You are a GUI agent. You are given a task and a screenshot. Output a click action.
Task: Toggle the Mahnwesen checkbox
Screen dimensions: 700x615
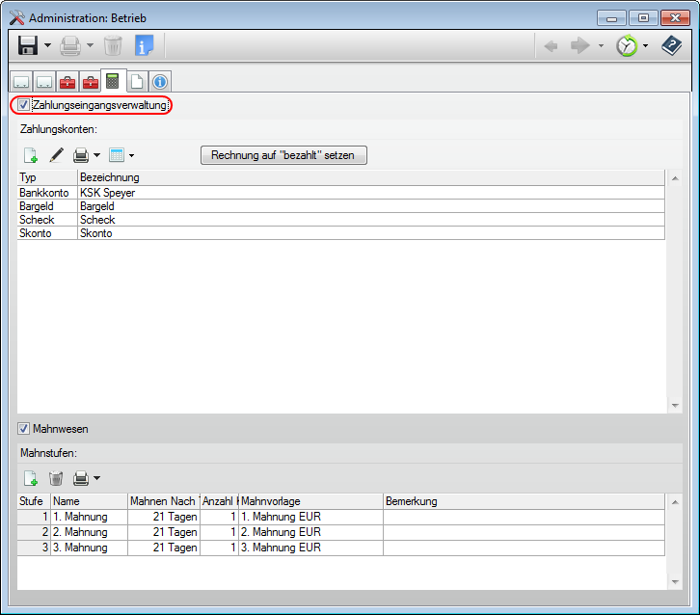tap(24, 428)
